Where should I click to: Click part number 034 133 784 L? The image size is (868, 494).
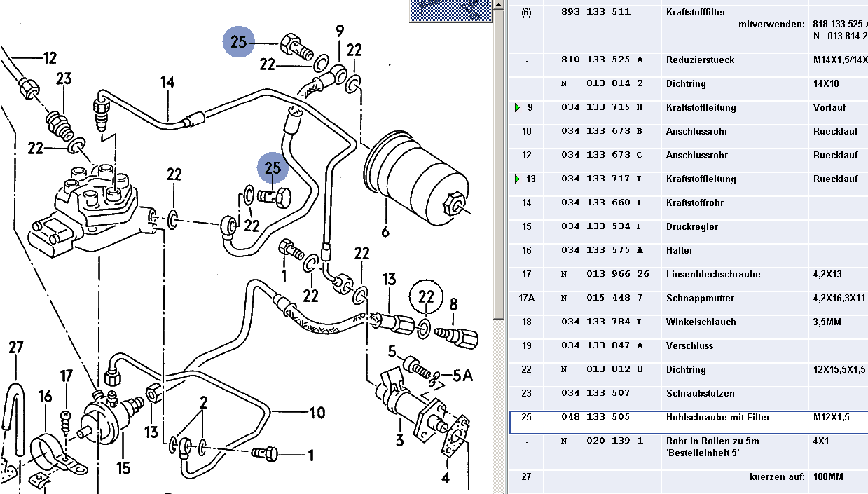tap(602, 322)
